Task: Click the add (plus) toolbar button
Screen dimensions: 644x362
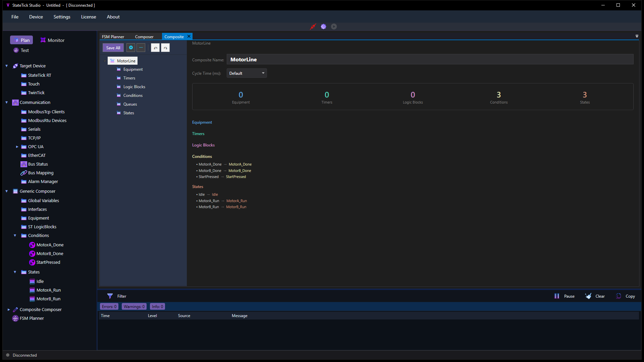Action: [x=131, y=48]
